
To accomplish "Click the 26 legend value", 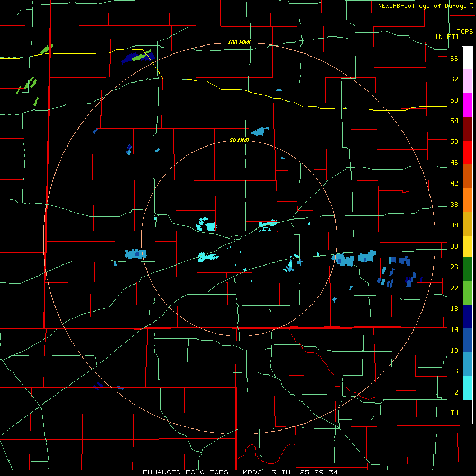I will [454, 267].
